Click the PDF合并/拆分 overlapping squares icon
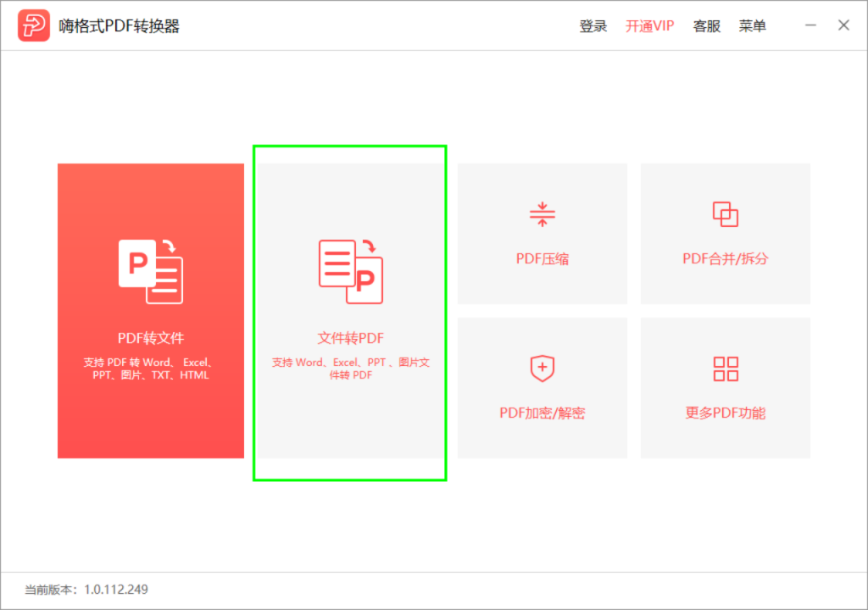Screen dimensions: 868x610 [726, 214]
